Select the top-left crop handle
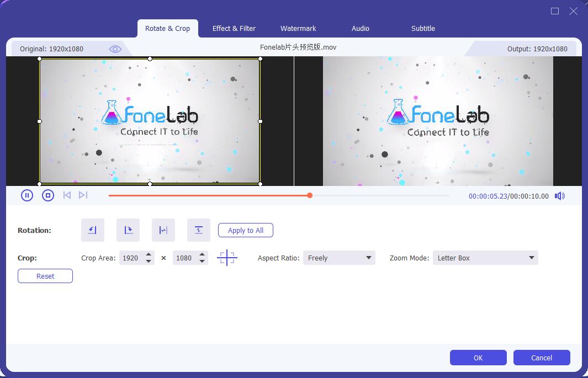Image resolution: width=588 pixels, height=378 pixels. 40,59
